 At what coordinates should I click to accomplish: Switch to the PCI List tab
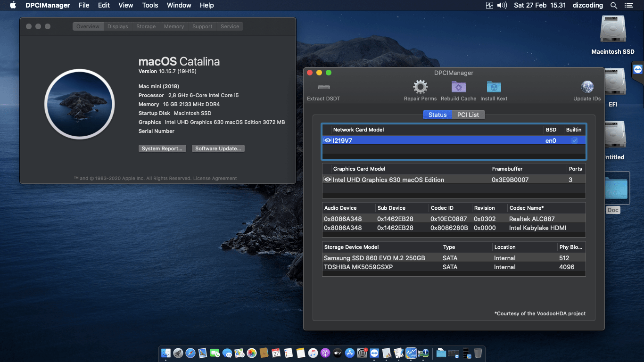468,115
